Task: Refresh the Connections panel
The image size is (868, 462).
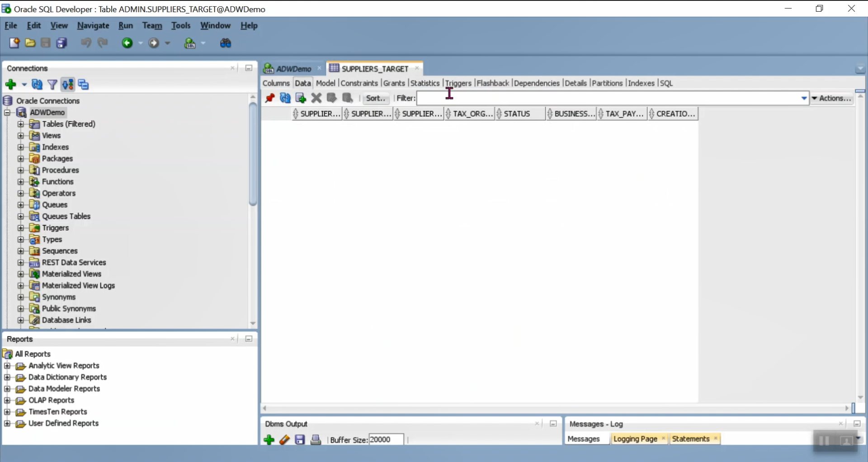Action: [37, 85]
